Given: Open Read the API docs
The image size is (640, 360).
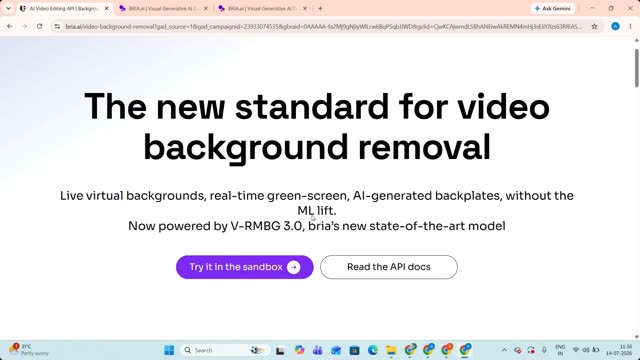Looking at the screenshot, I should coord(389,267).
